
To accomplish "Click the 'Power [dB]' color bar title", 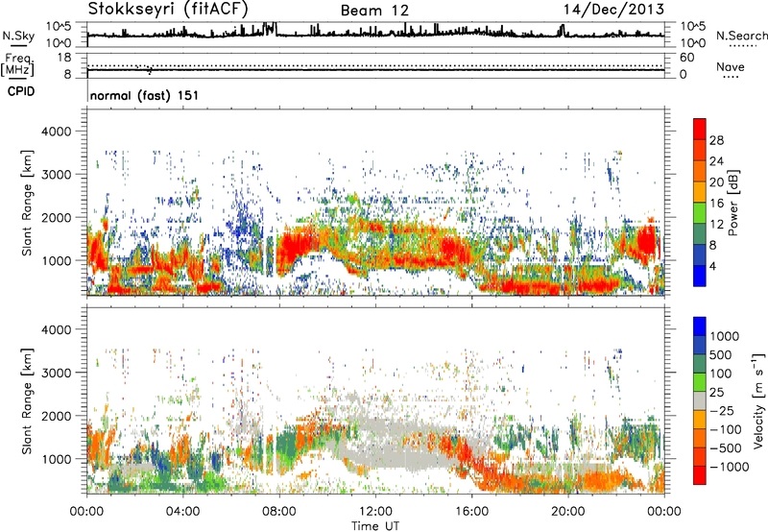I will point(733,203).
